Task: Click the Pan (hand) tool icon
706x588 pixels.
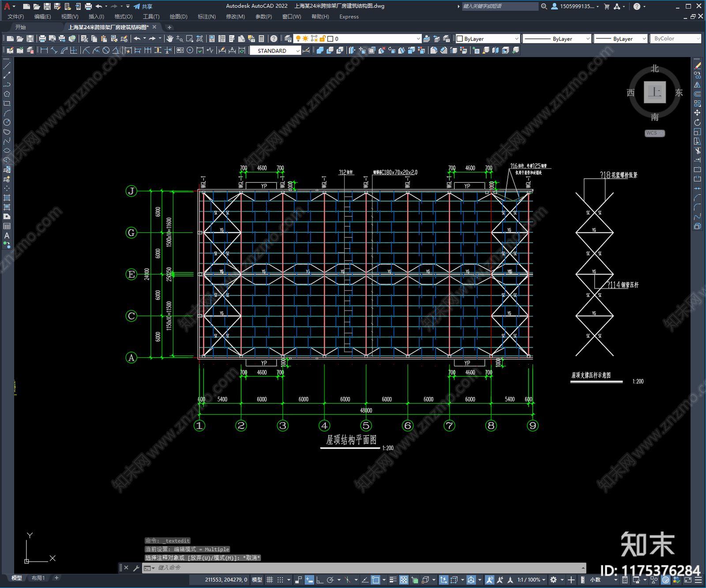Action: [x=170, y=39]
